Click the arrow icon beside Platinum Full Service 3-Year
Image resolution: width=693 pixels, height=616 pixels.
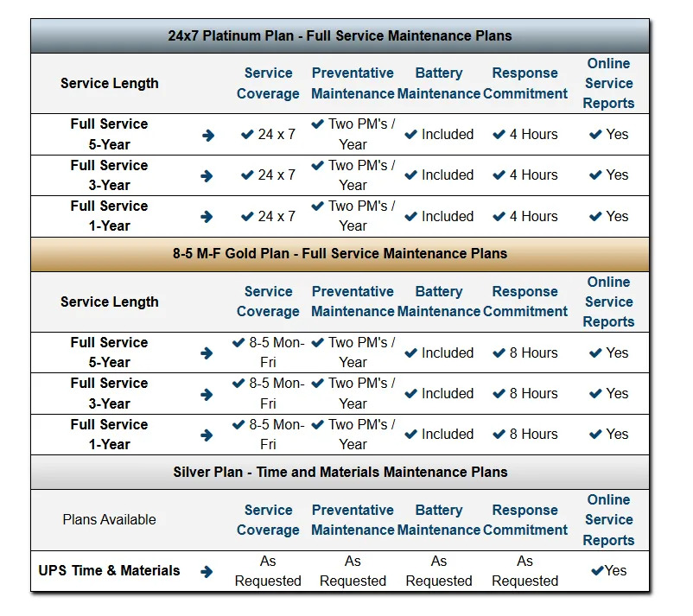tap(207, 176)
